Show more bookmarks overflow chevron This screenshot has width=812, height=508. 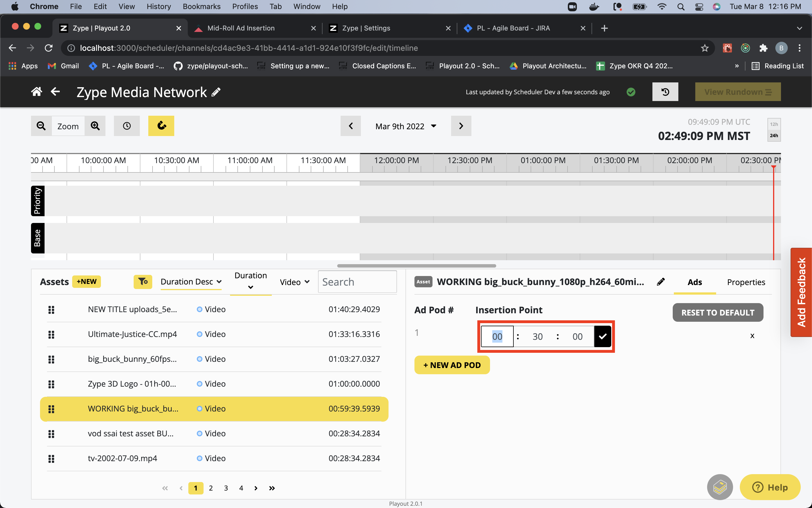coord(737,66)
